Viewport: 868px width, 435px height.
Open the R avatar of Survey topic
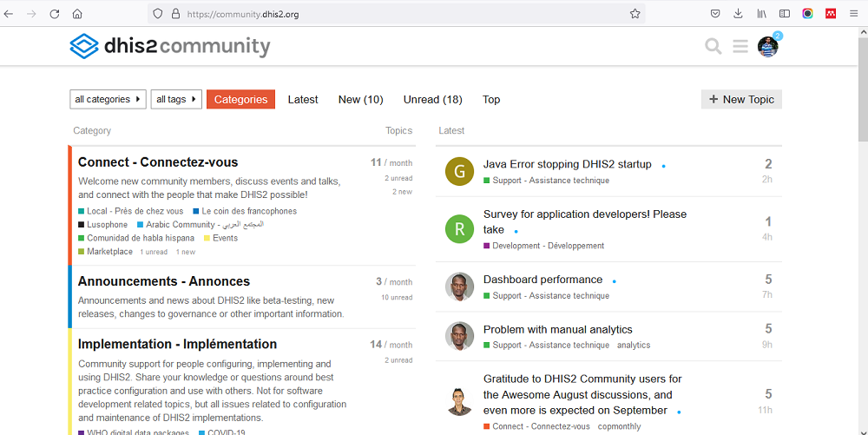coord(459,229)
